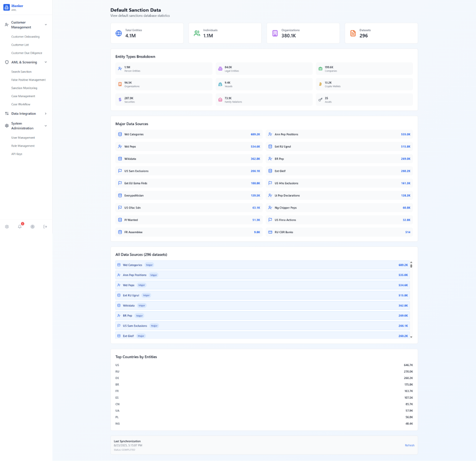Collapse the AML & Screening section chevron
Screen dimensions: 476x461
tap(46, 62)
